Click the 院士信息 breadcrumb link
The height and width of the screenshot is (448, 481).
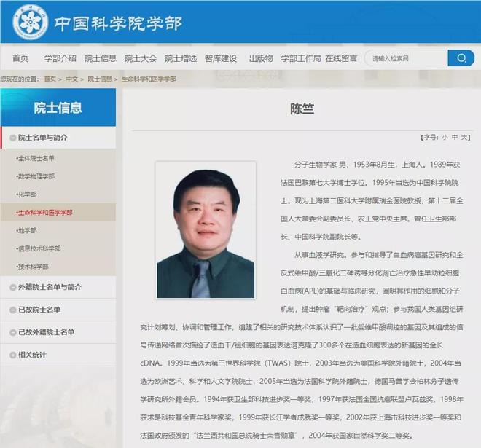coord(100,79)
